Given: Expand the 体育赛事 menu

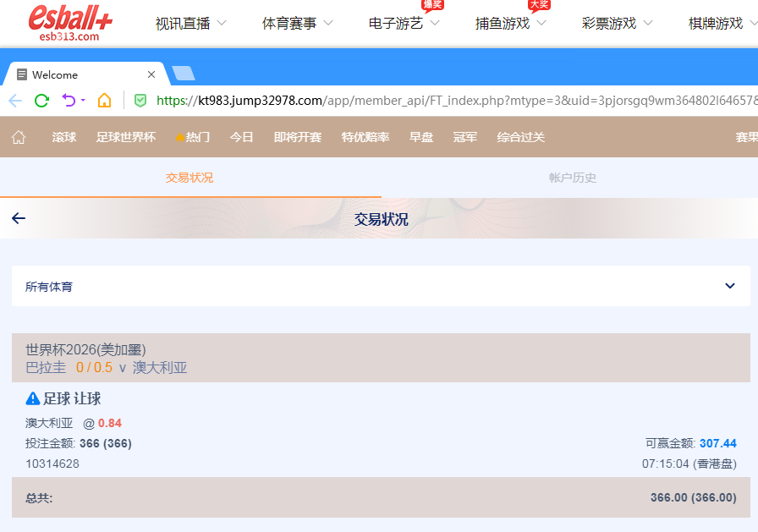Looking at the screenshot, I should tap(297, 23).
